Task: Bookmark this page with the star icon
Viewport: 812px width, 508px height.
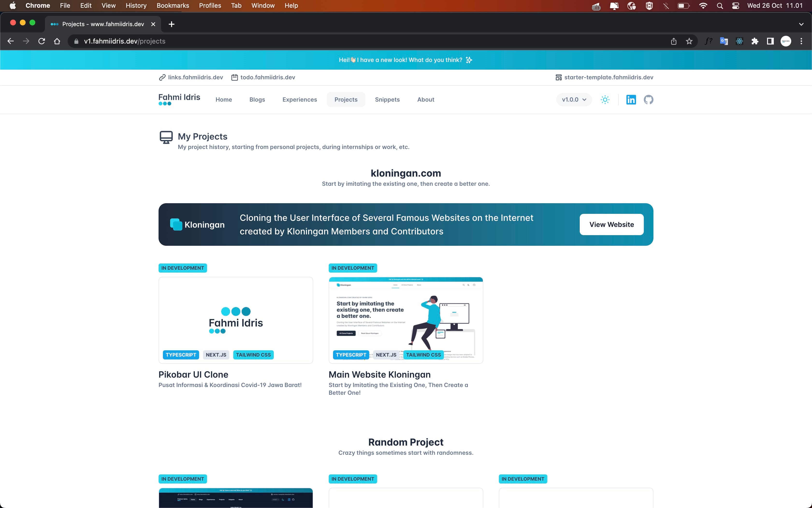Action: (x=689, y=41)
